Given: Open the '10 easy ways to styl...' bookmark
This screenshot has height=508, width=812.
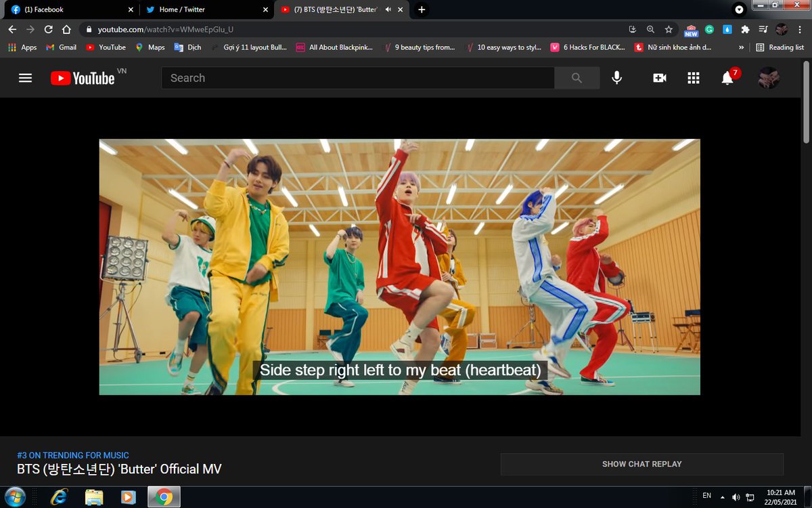Looking at the screenshot, I should click(503, 47).
